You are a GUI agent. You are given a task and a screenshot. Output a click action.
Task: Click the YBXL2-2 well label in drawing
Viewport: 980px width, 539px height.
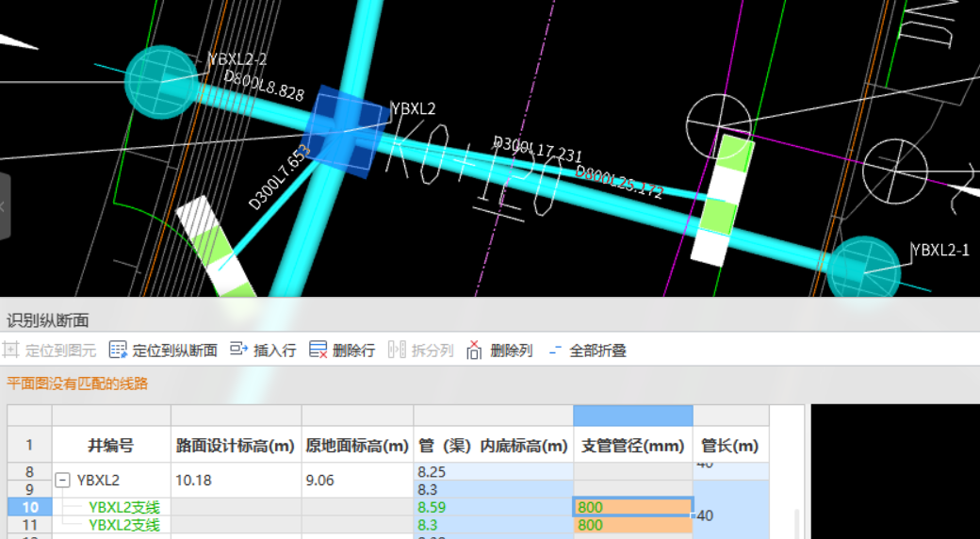tap(237, 59)
